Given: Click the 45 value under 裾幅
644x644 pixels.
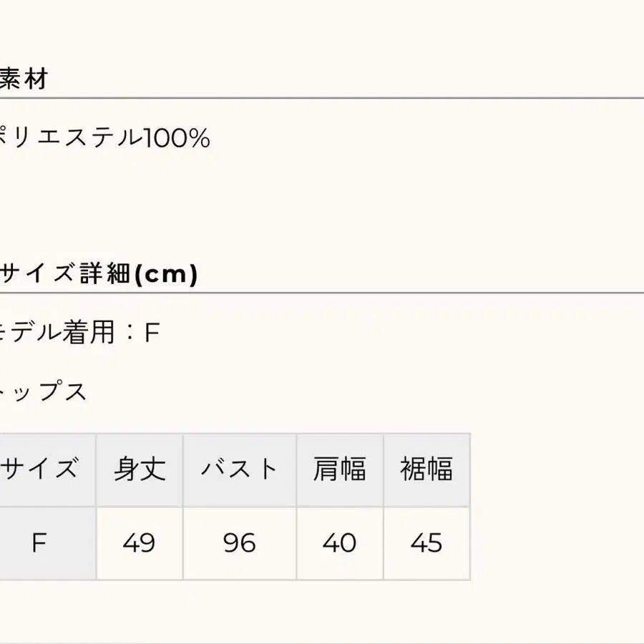Looking at the screenshot, I should 426,543.
